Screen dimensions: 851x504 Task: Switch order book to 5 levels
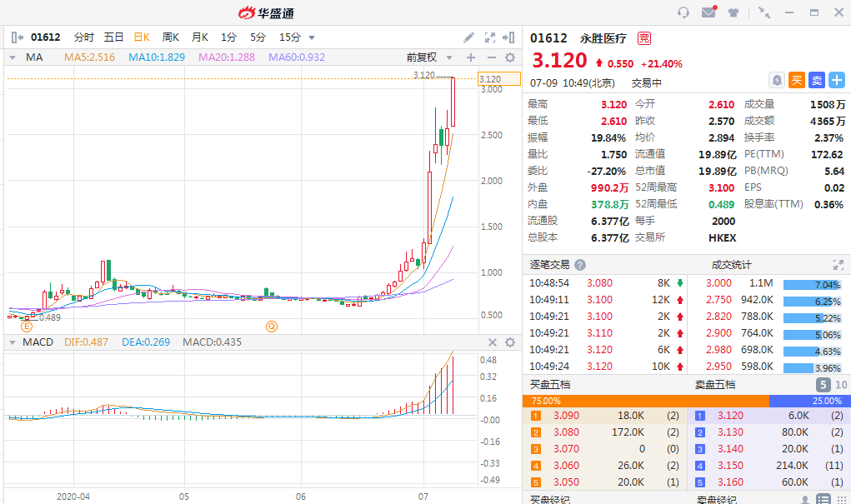tap(823, 385)
